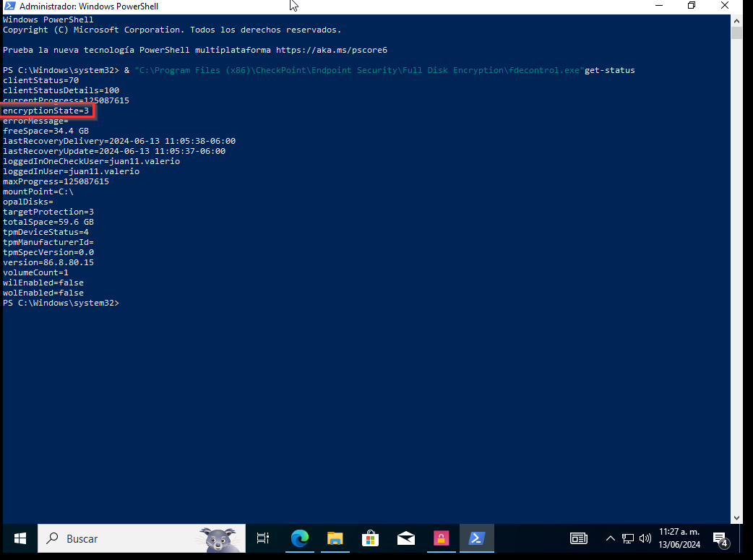Screen dimensions: 753x560
Task: Minimize the PowerShell window
Action: [659, 6]
